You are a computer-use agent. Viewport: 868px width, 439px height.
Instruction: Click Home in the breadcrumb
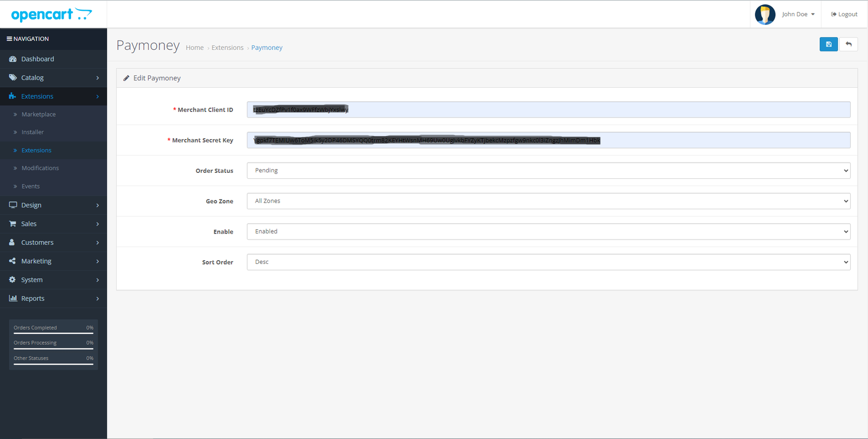pyautogui.click(x=194, y=48)
